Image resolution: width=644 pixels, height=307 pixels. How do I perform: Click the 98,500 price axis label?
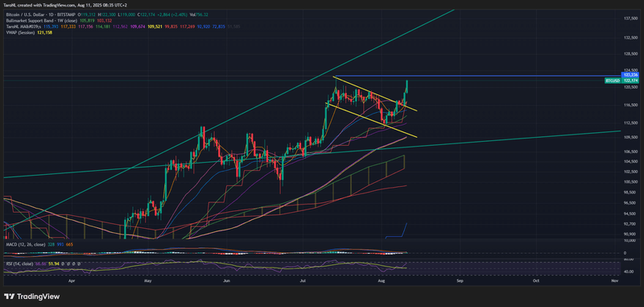pos(630,192)
